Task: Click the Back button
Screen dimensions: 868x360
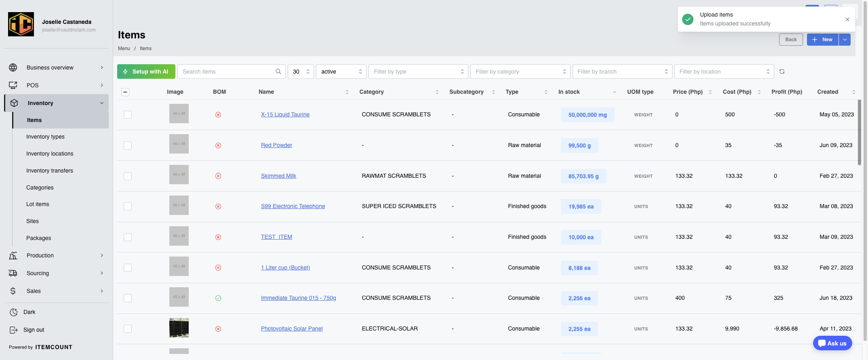Action: [791, 40]
